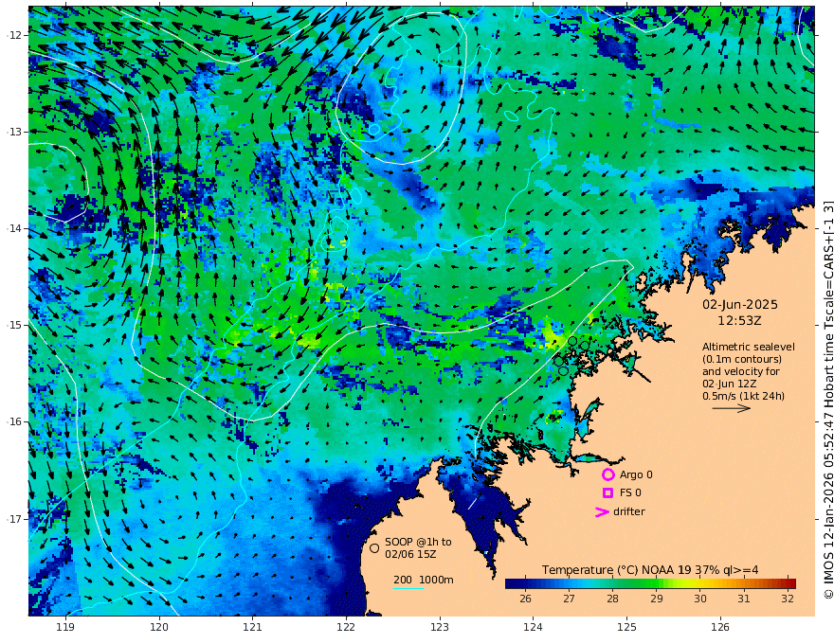Click the 26 tick on temperature colorbar
The width and height of the screenshot is (834, 644).
[525, 599]
